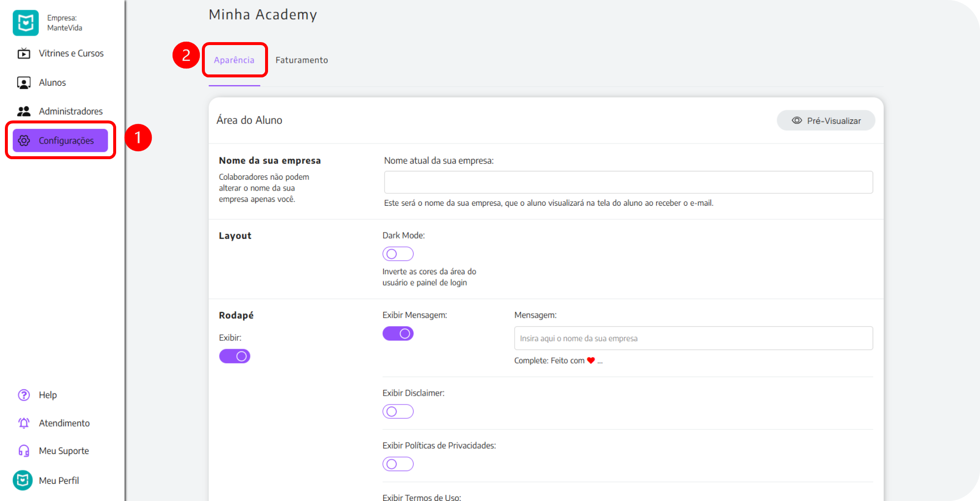Click the Nome atual da sua empresa field
This screenshot has height=501, width=980.
point(628,182)
